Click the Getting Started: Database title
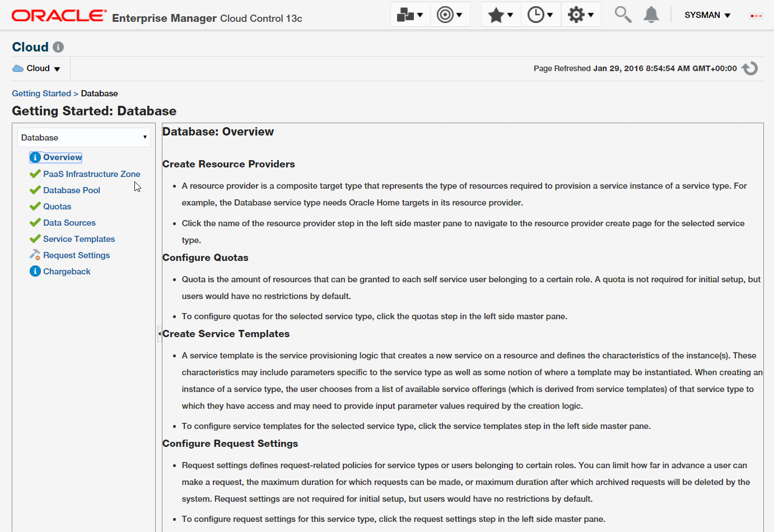The image size is (774, 532). point(94,111)
